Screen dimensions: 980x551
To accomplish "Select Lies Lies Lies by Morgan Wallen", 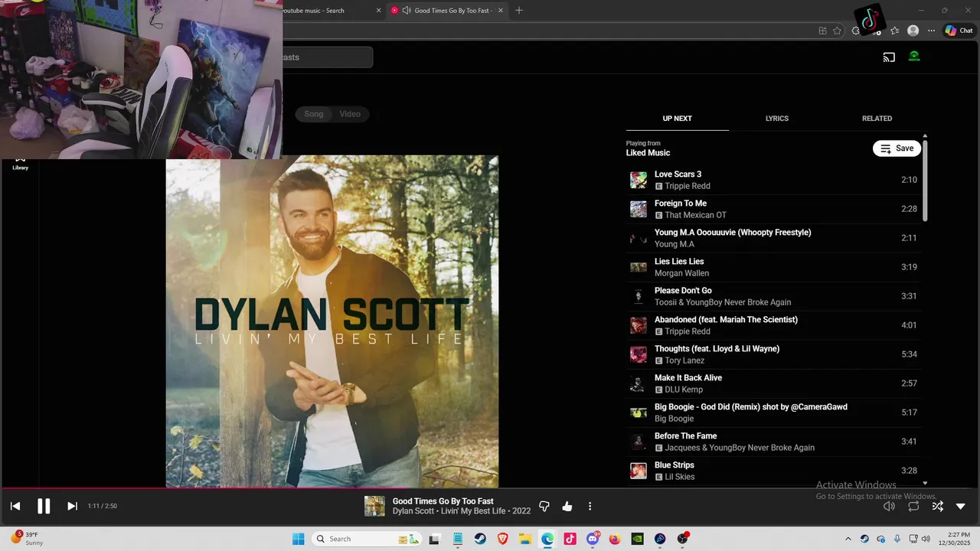I will click(x=773, y=267).
